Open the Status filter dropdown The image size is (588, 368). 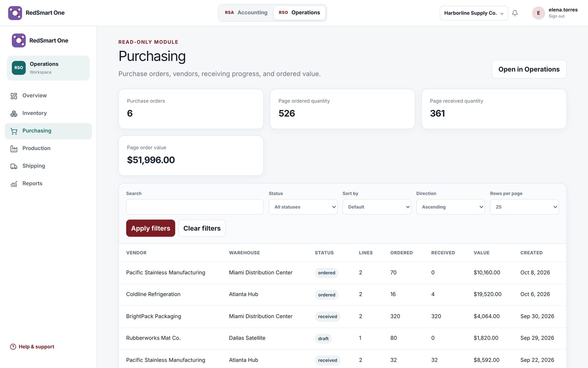303,207
